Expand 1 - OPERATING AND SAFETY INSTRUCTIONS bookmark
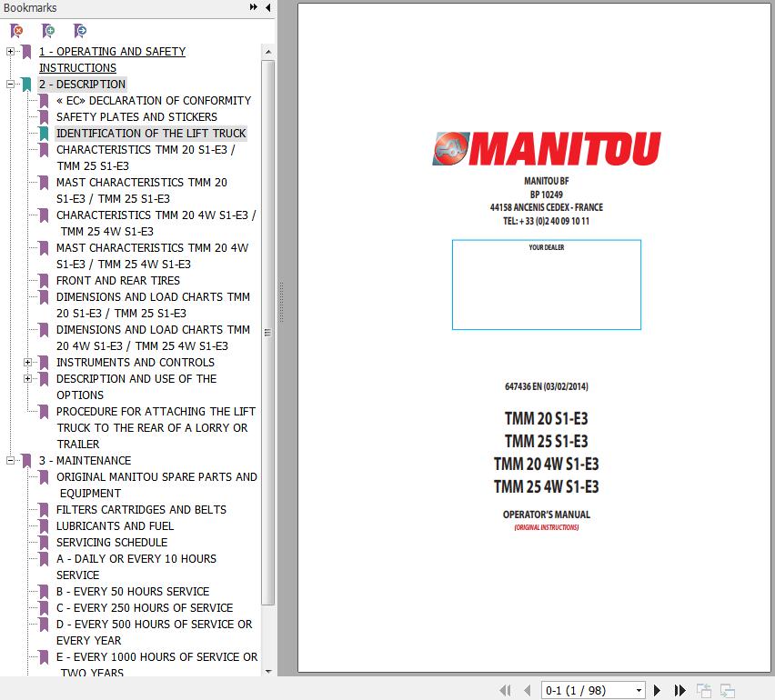This screenshot has width=775, height=700. click(x=10, y=52)
